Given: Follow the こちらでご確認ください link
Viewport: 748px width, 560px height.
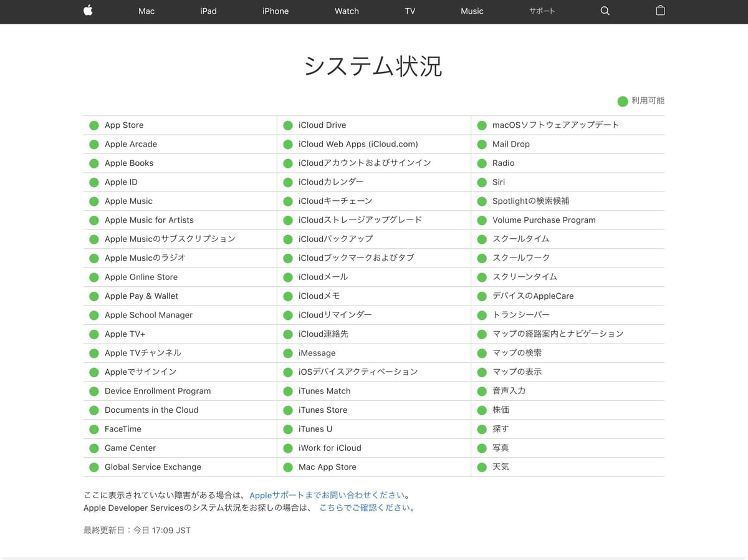Looking at the screenshot, I should pyautogui.click(x=365, y=508).
